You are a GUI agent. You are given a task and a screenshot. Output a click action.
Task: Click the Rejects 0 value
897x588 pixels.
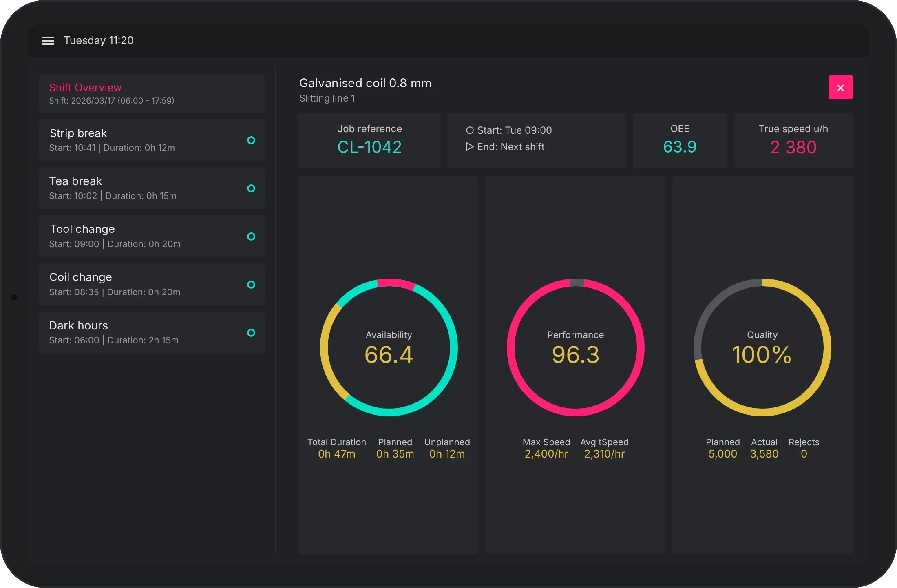click(x=804, y=454)
